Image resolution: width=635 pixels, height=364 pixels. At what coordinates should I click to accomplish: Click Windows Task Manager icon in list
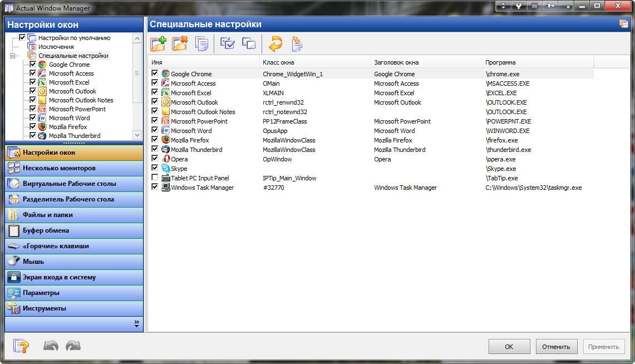point(166,187)
